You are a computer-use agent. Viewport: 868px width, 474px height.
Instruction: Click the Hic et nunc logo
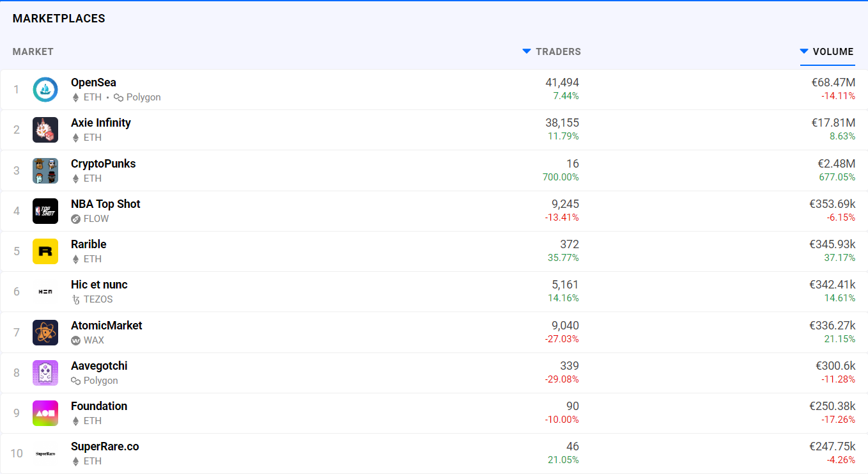[x=45, y=292]
